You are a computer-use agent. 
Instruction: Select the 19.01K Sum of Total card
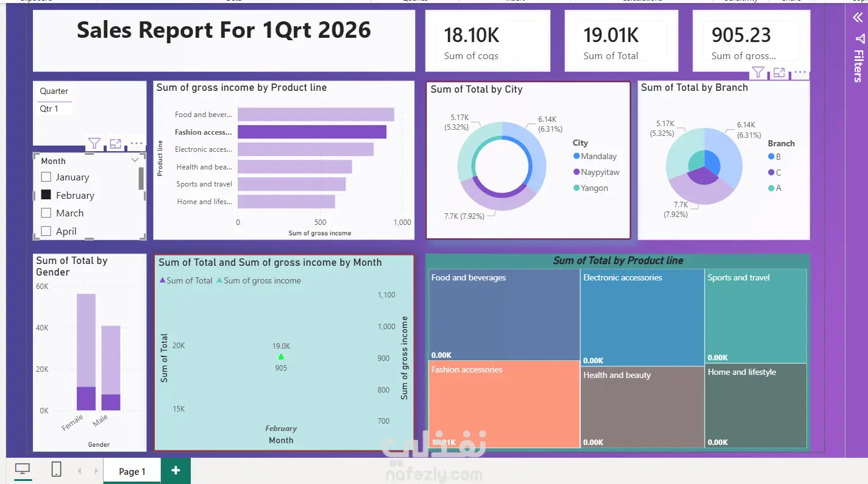621,41
